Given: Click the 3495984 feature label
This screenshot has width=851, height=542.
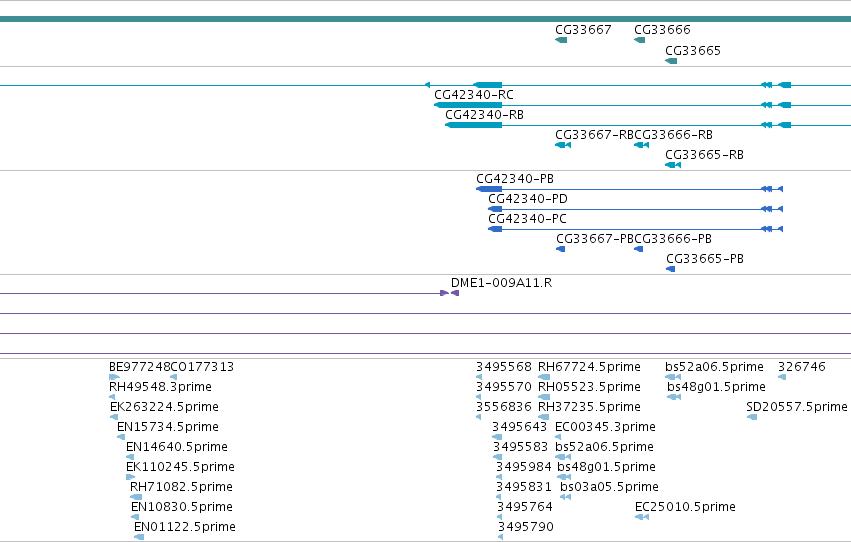Looking at the screenshot, I should pos(523,468).
